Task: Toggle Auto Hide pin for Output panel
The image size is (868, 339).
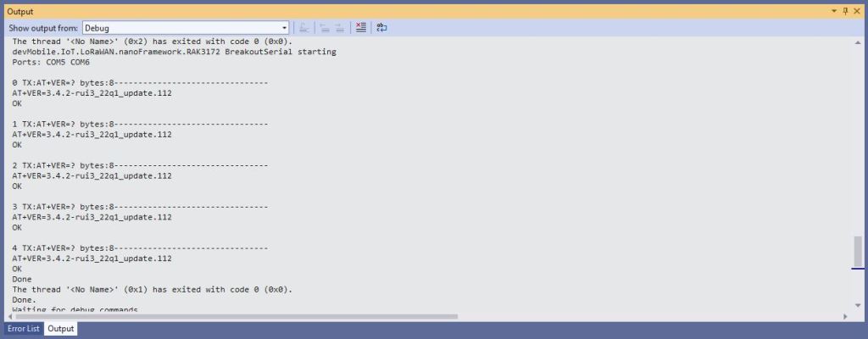Action: pyautogui.click(x=844, y=11)
